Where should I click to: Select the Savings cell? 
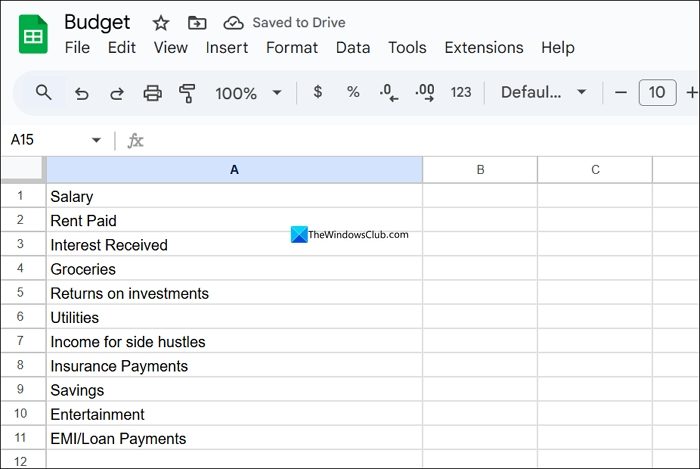click(234, 389)
